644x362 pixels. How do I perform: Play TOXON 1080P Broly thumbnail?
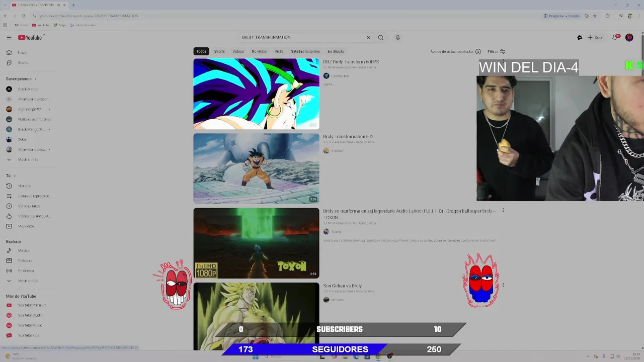(x=256, y=243)
